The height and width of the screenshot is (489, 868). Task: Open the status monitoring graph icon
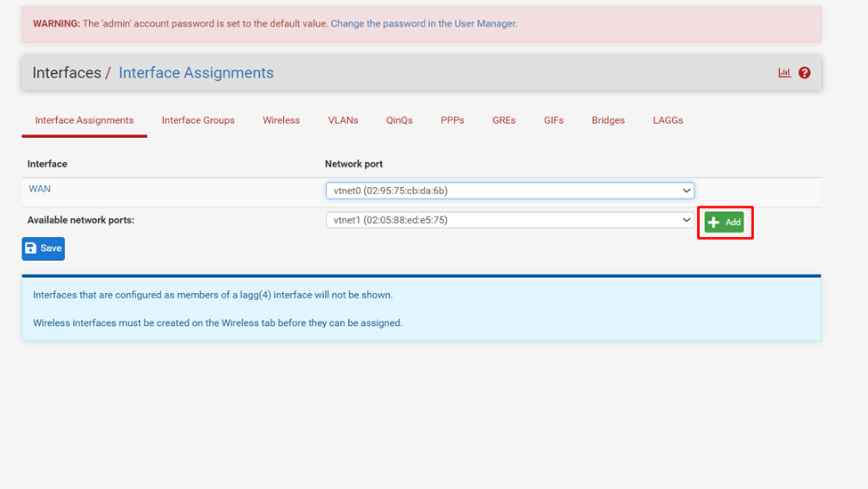point(783,73)
